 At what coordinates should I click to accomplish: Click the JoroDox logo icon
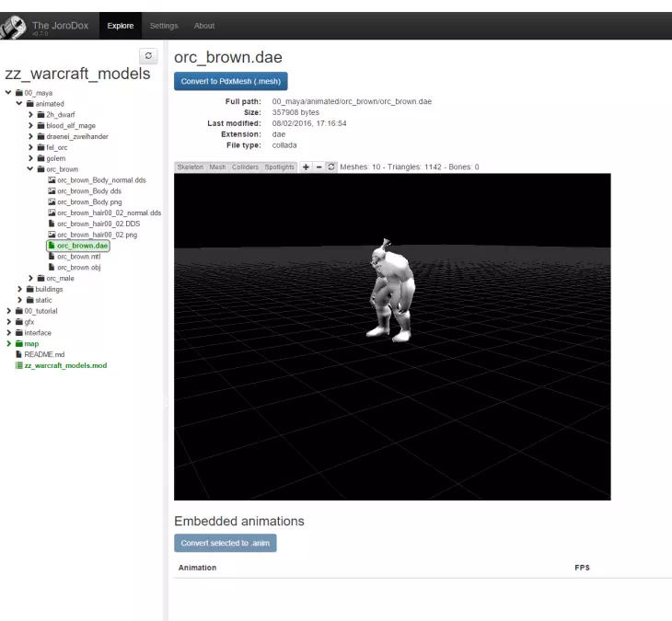13,27
